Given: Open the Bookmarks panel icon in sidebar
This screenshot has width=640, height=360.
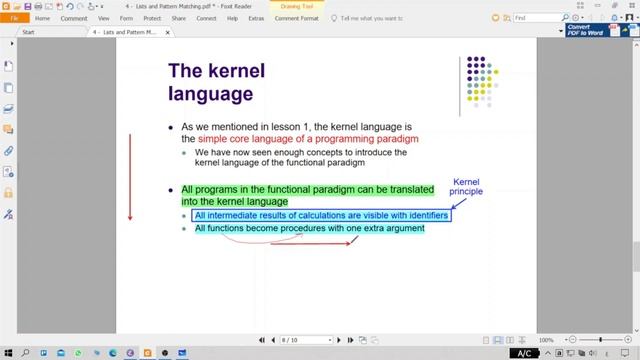Looking at the screenshot, I should (8, 66).
